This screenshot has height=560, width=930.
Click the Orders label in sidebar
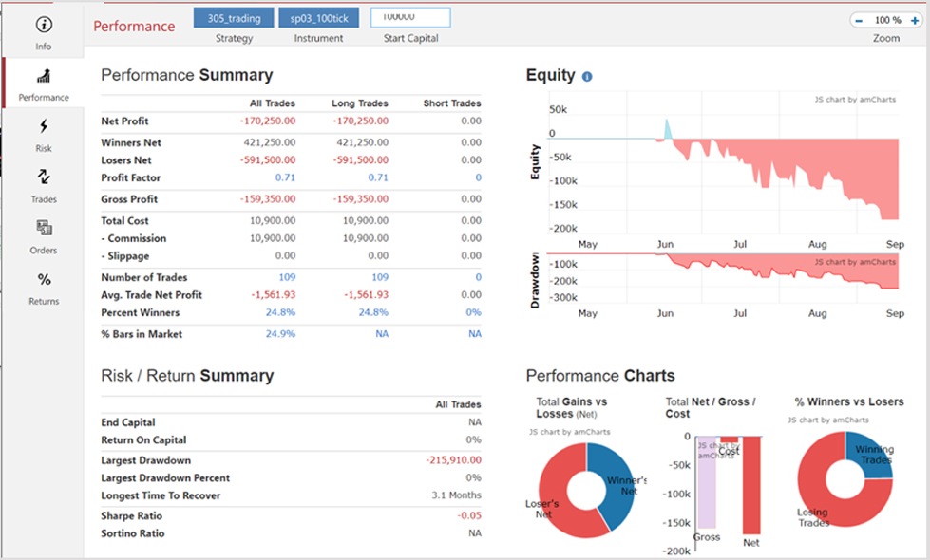pyautogui.click(x=44, y=250)
